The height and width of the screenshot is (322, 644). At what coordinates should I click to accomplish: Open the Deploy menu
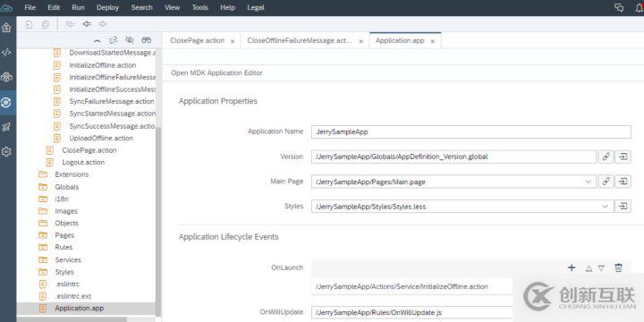(107, 7)
